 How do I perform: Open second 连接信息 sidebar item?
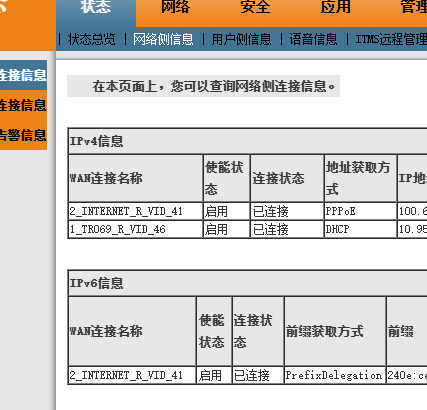(x=23, y=105)
